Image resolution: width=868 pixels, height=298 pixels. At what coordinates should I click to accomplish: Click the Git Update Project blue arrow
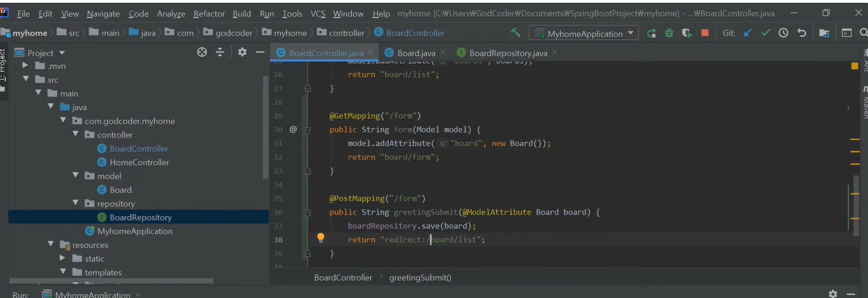[748, 33]
